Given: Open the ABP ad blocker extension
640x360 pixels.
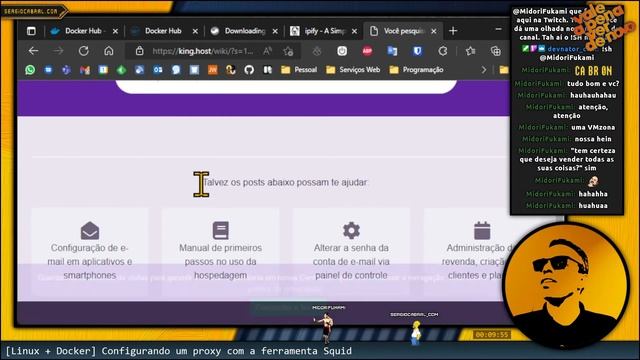Looking at the screenshot, I should pyautogui.click(x=367, y=51).
